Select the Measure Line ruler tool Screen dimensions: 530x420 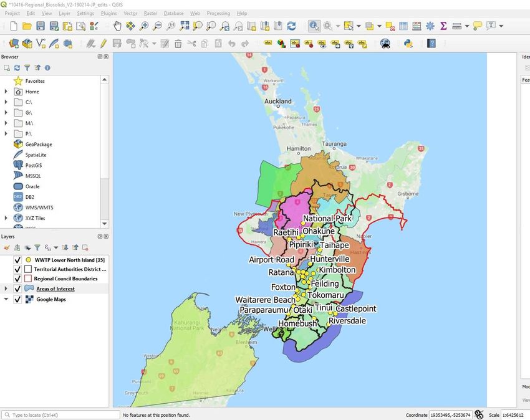coord(456,26)
